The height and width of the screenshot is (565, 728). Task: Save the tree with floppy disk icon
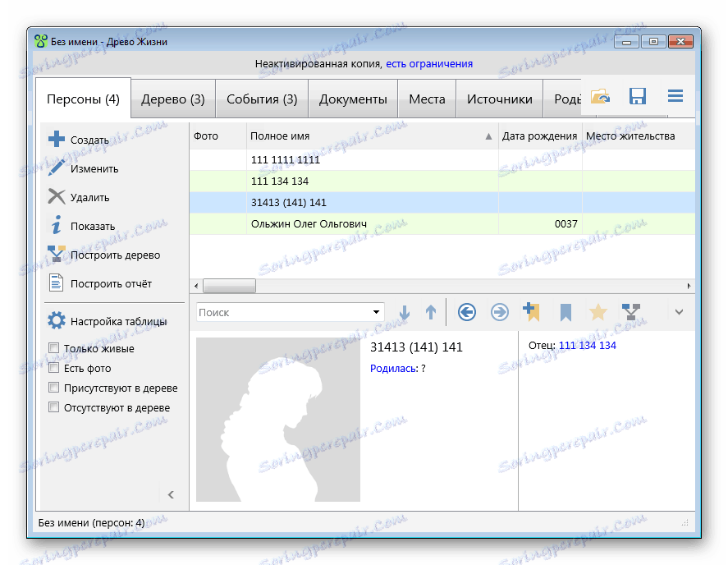pos(638,96)
